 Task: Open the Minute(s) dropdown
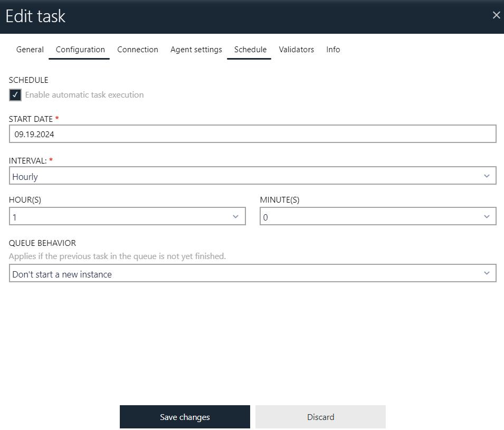coord(487,216)
